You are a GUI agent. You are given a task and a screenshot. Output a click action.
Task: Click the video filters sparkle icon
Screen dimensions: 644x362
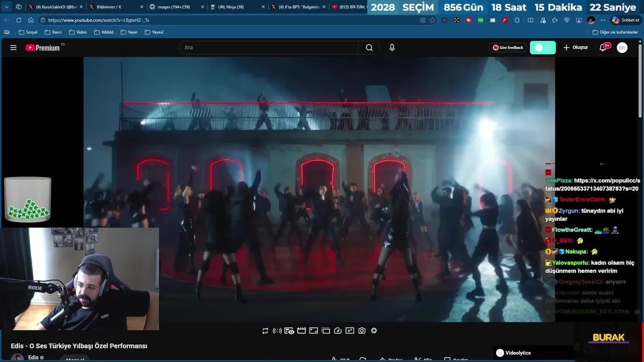[350, 331]
